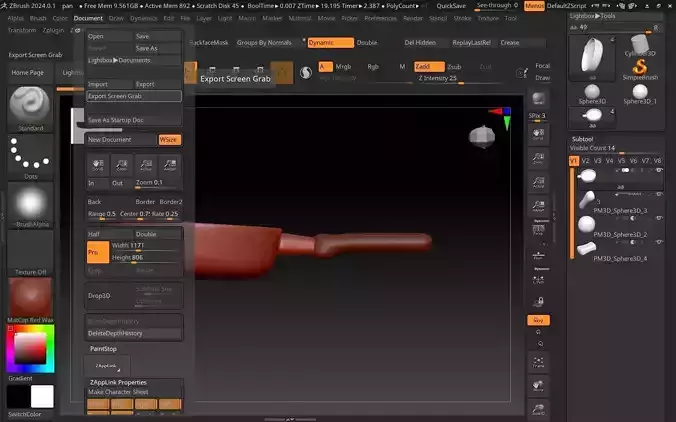Image resolution: width=676 pixels, height=422 pixels.
Task: Click Save As in Document menu
Action: point(157,48)
